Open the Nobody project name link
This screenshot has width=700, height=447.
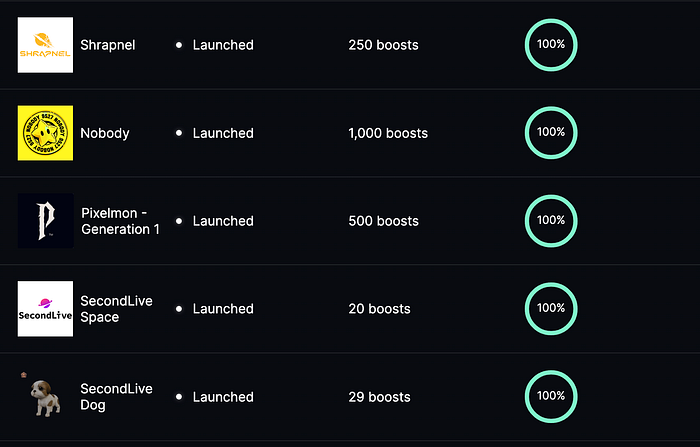[x=105, y=133]
